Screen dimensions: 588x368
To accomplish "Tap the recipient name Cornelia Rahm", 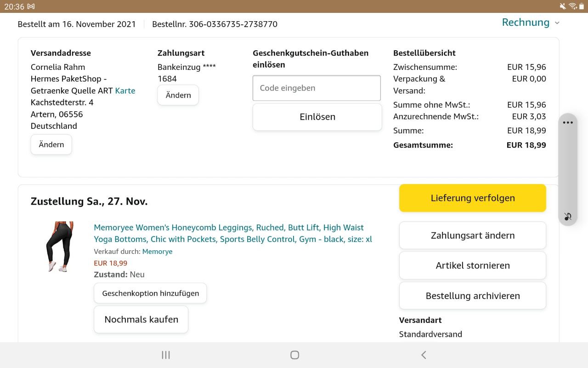I will [x=58, y=67].
